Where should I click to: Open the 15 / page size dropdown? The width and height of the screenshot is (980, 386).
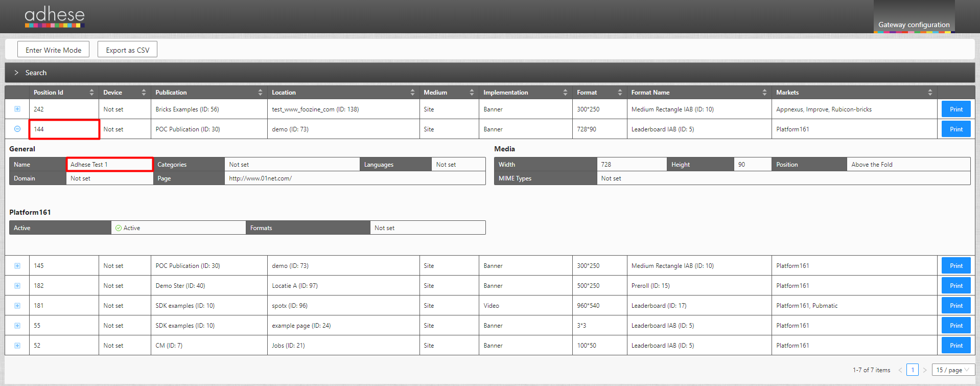point(953,370)
